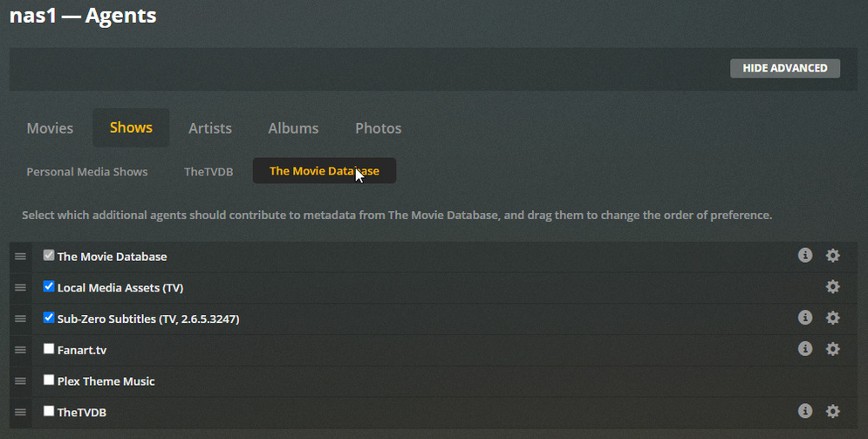
Task: Select the Personal Media Shows agent
Action: click(87, 172)
